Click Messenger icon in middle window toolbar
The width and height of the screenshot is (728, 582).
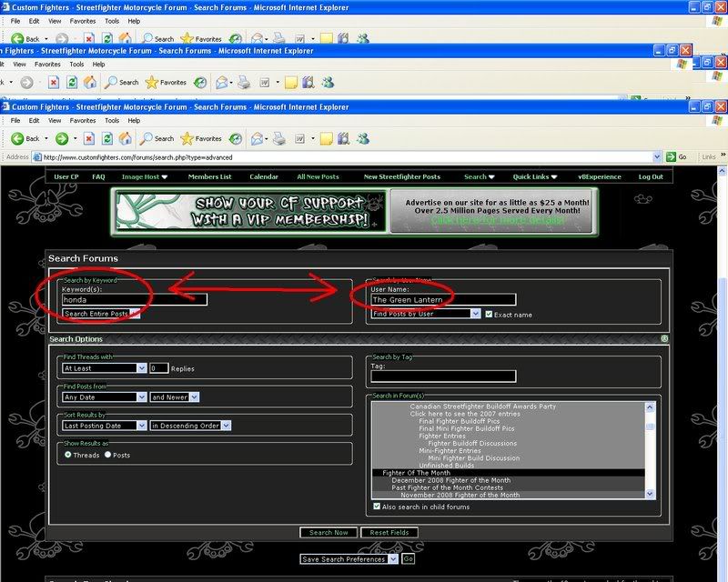(x=328, y=83)
